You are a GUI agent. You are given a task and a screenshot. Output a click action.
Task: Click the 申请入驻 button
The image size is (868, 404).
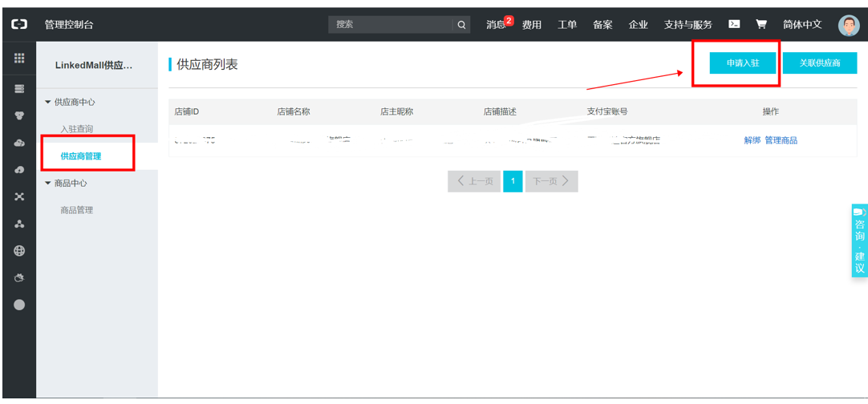click(743, 63)
